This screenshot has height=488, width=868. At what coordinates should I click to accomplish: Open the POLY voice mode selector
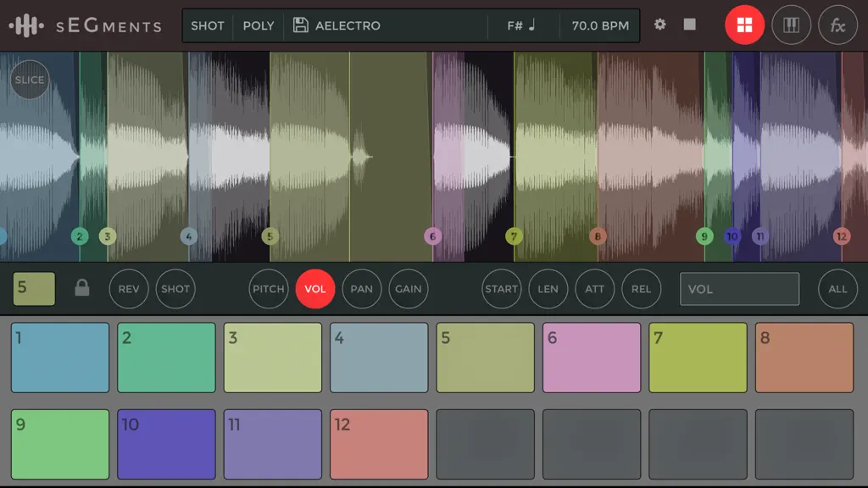click(x=259, y=25)
